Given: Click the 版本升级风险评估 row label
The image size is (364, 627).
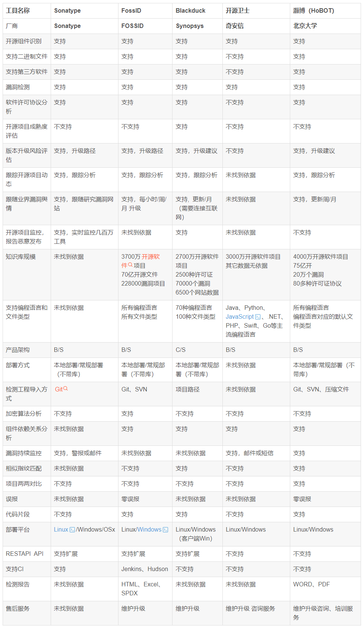Looking at the screenshot, I should click(27, 155).
